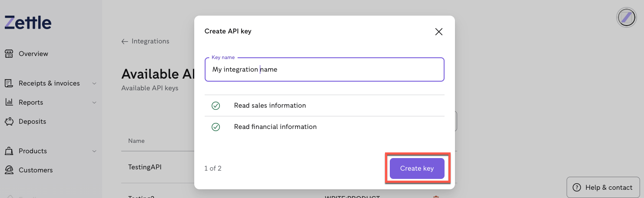Click the Zettle logo

[x=28, y=23]
